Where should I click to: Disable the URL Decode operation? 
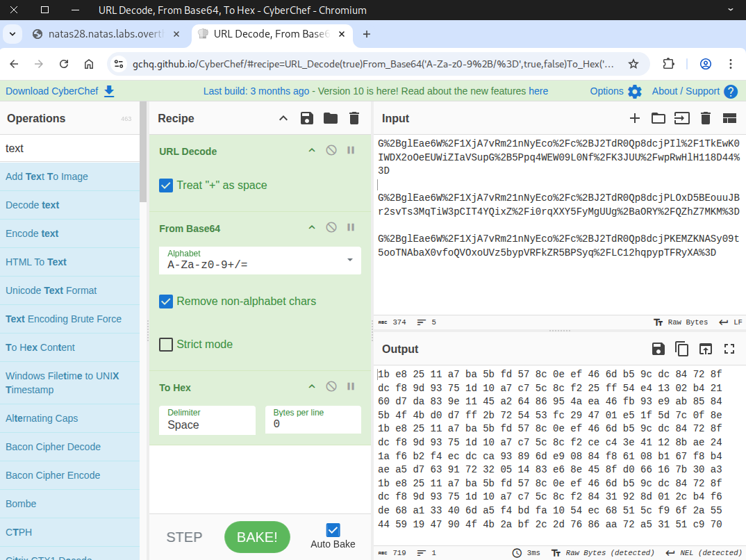pos(331,151)
